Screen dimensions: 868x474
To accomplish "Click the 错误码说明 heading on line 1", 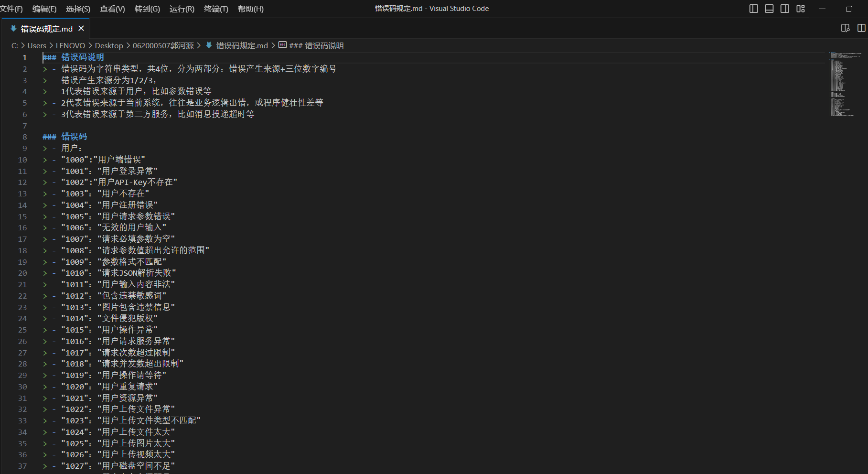I will pos(83,57).
